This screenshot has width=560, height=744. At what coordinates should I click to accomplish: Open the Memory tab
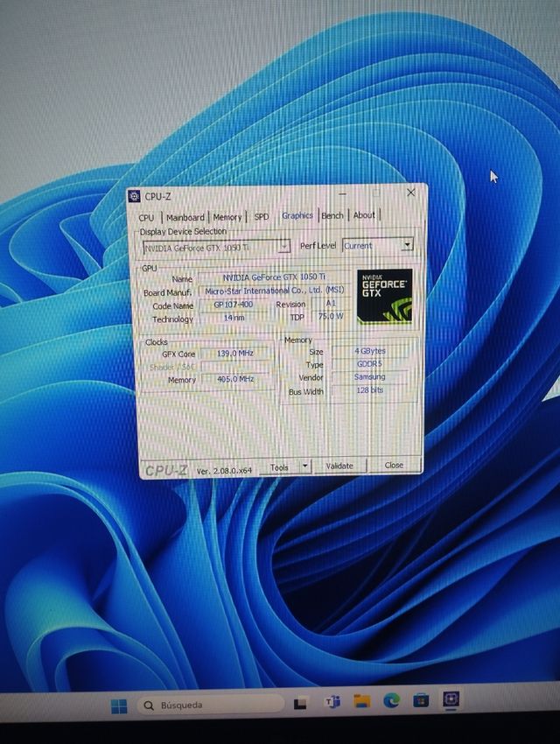pos(227,217)
